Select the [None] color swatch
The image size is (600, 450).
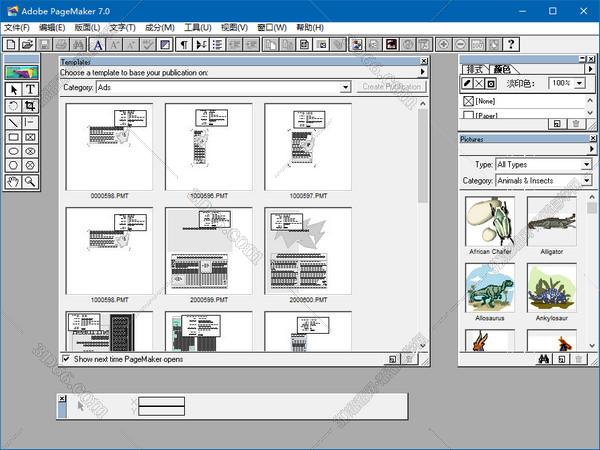486,101
